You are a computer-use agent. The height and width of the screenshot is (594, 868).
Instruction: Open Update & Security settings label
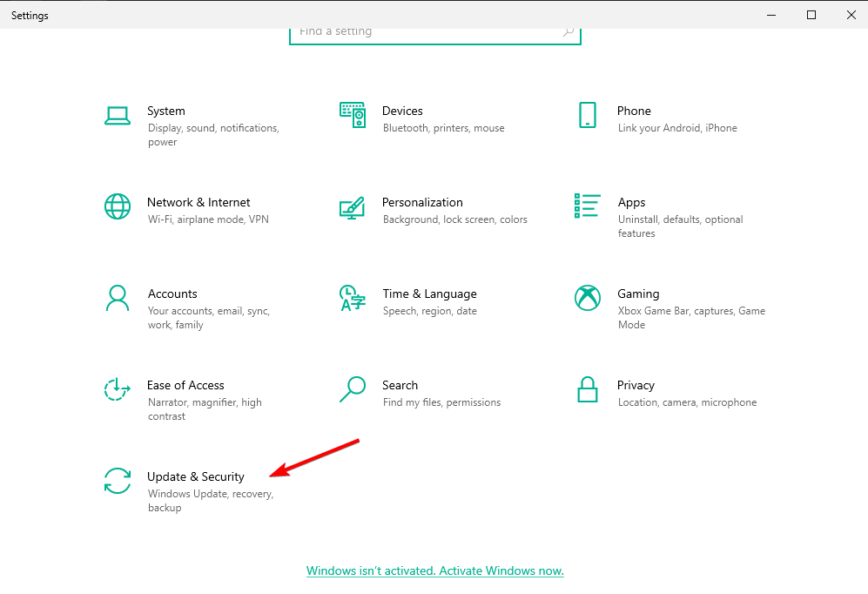pos(196,476)
